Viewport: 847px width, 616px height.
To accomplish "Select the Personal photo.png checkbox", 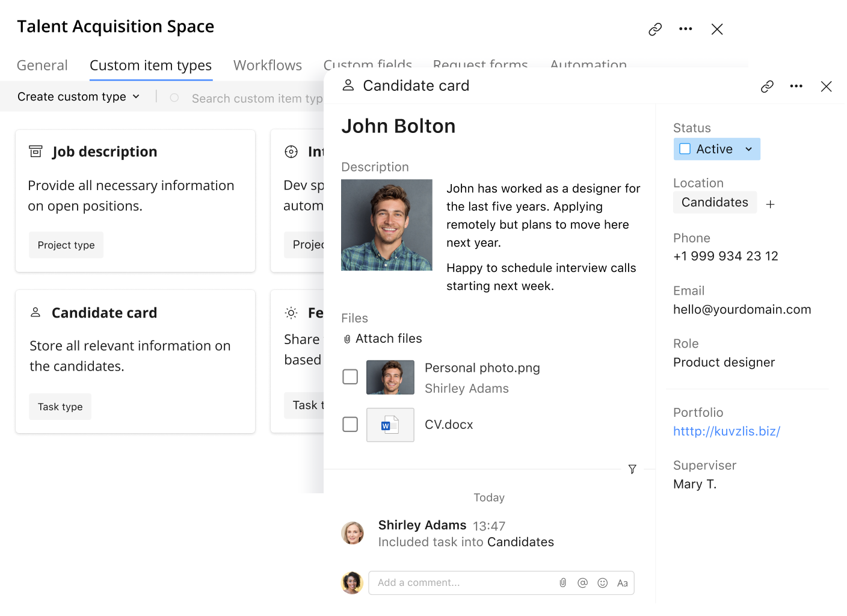I will click(x=350, y=377).
